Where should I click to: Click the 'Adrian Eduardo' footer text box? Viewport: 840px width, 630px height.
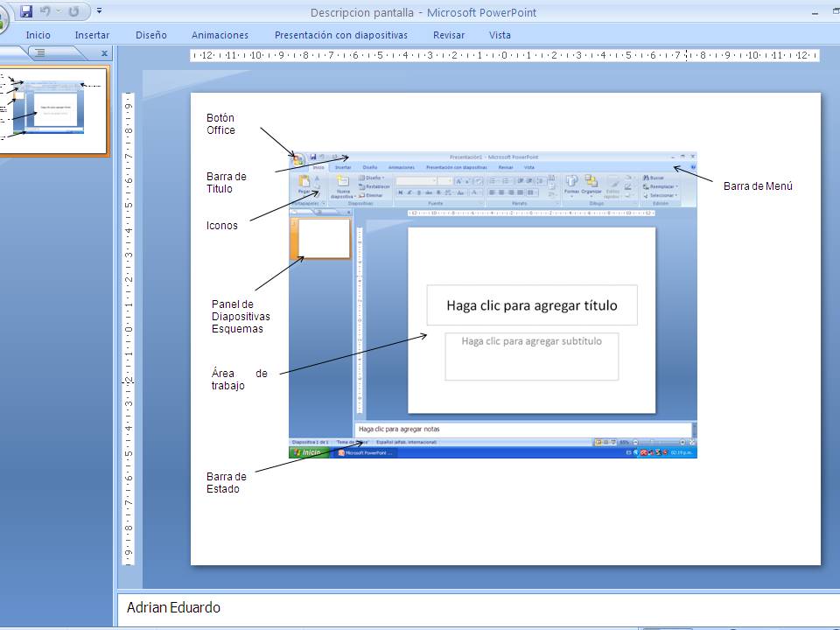[x=175, y=607]
